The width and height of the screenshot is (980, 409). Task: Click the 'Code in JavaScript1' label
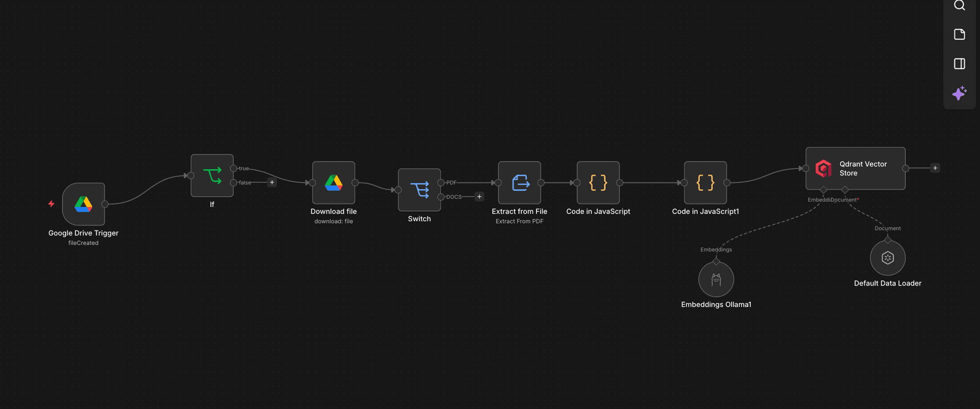pyautogui.click(x=706, y=211)
